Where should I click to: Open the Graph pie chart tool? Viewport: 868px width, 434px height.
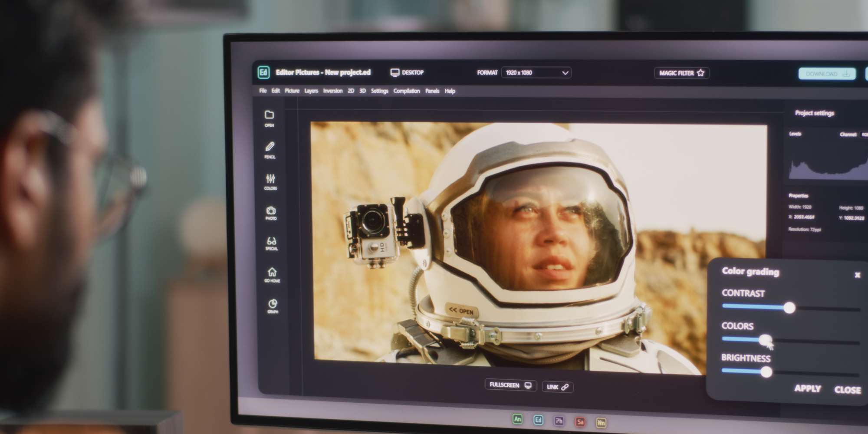pyautogui.click(x=273, y=306)
